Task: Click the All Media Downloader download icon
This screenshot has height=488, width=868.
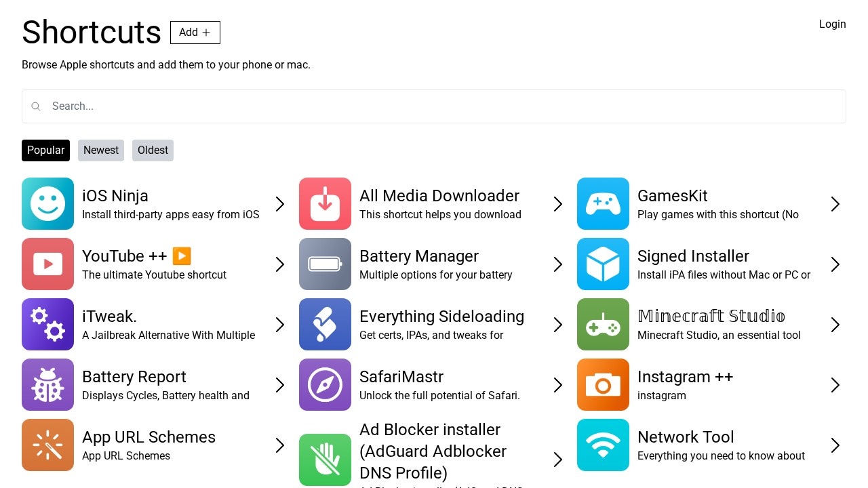Action: (x=325, y=203)
